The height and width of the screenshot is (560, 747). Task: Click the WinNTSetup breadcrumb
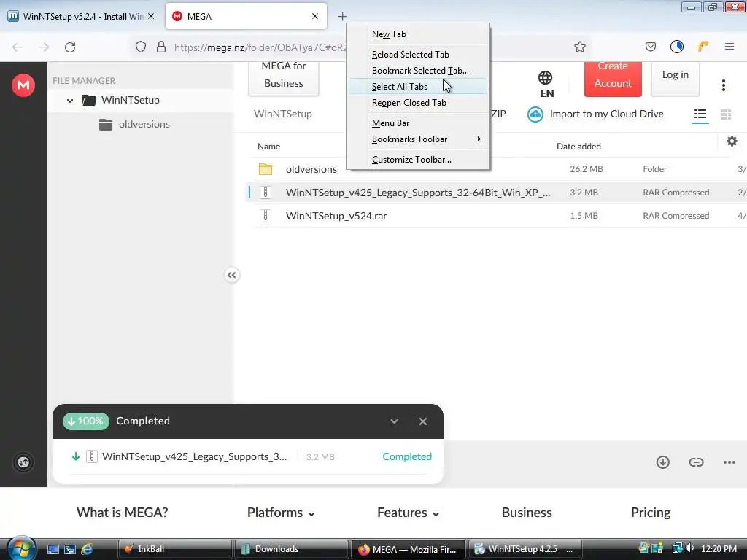tap(282, 114)
